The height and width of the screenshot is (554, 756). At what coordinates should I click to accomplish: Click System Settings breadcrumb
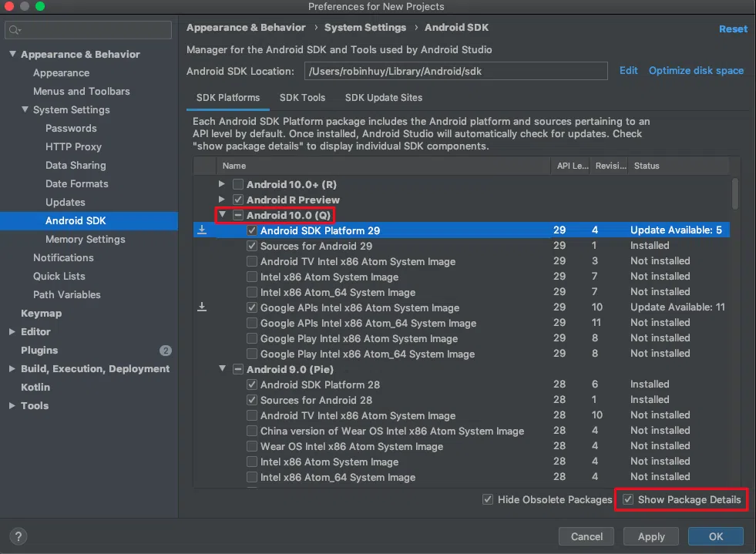(365, 28)
